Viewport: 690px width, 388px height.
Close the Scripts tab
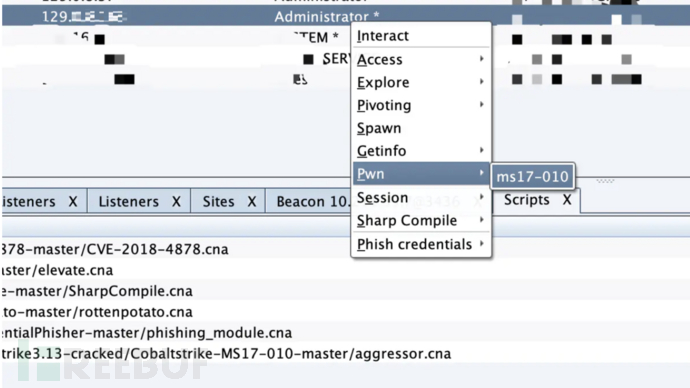[567, 200]
